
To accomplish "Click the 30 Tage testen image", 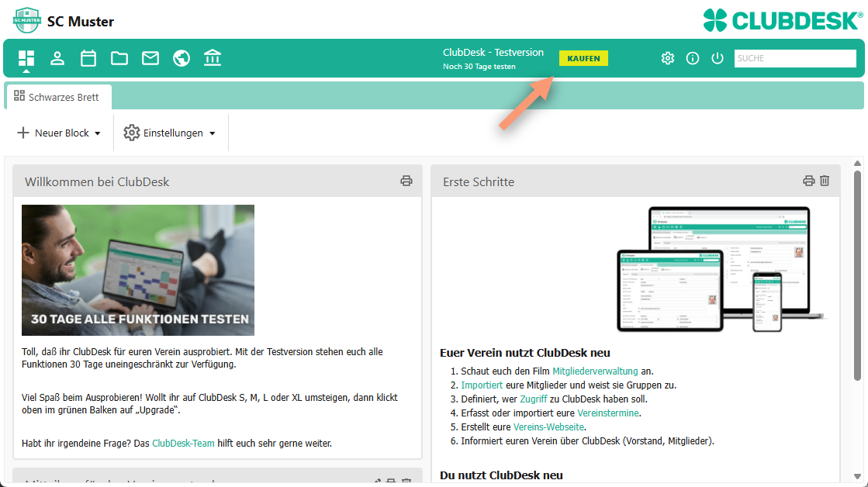I will (x=138, y=270).
